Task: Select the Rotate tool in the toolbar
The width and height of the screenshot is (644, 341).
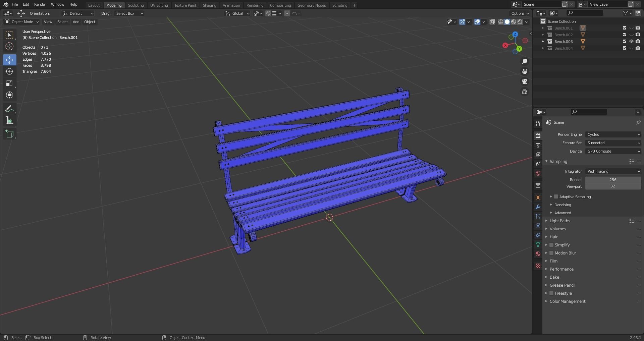Action: click(x=9, y=71)
